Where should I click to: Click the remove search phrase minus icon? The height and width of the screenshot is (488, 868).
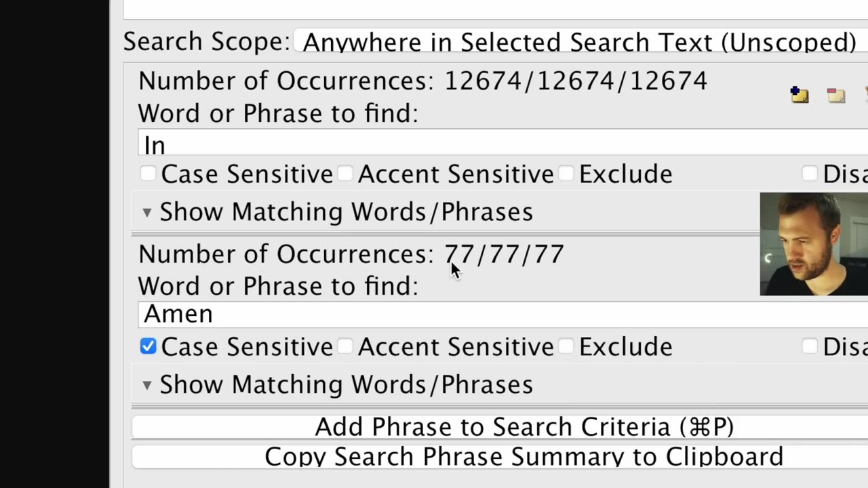pos(836,96)
